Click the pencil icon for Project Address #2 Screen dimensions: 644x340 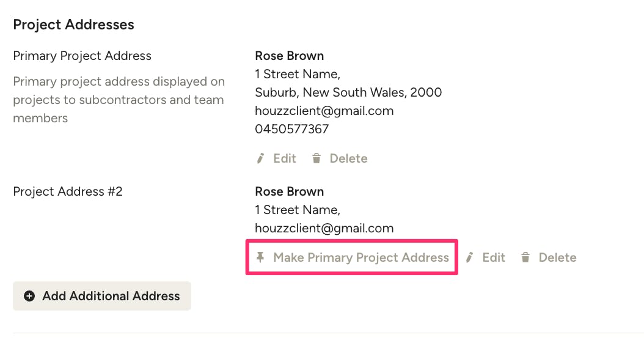[469, 257]
